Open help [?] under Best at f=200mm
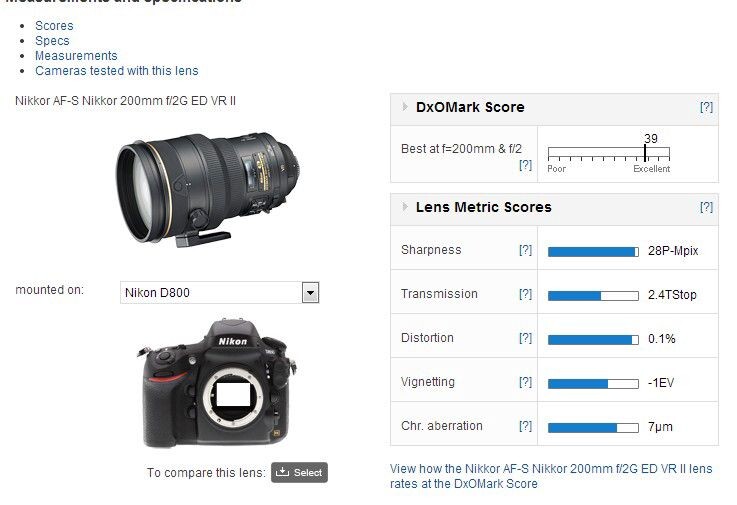Image resolution: width=737 pixels, height=505 pixels. point(525,165)
